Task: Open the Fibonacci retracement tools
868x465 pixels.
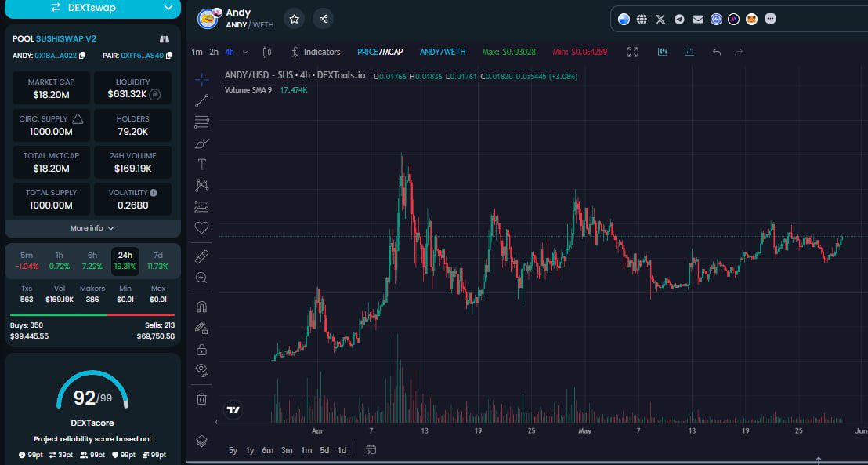Action: [x=202, y=122]
